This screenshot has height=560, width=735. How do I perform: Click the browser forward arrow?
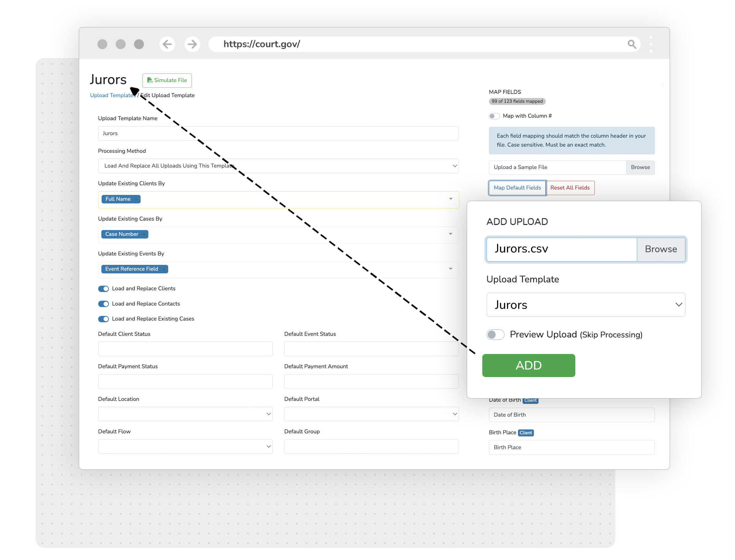click(x=192, y=44)
